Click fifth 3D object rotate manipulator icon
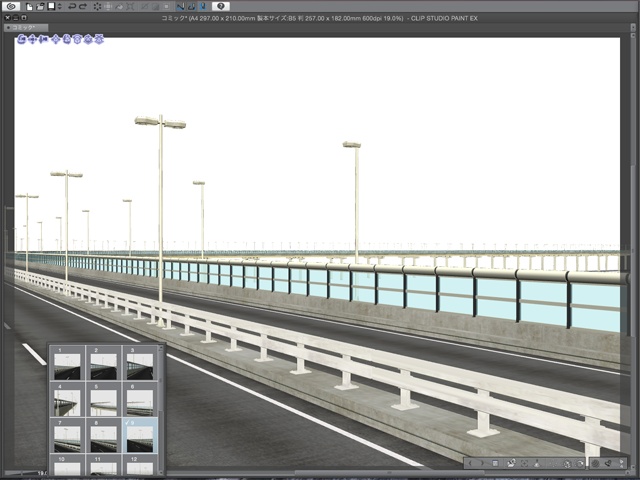This screenshot has width=640, height=480. click(x=67, y=39)
